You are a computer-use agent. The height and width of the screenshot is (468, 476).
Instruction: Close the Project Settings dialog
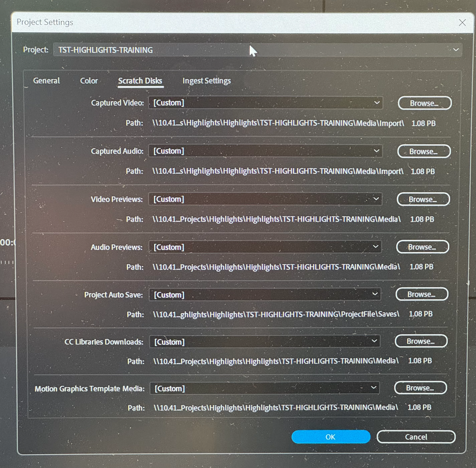(x=462, y=23)
